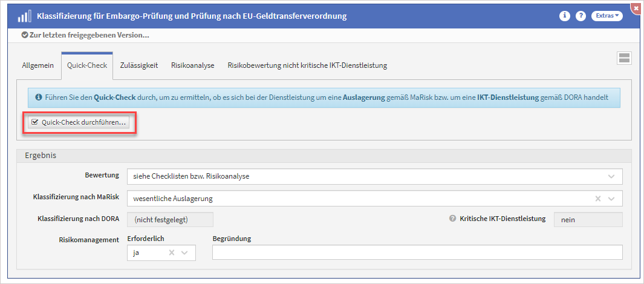
Task: Click into the Begründung text field
Action: [417, 253]
